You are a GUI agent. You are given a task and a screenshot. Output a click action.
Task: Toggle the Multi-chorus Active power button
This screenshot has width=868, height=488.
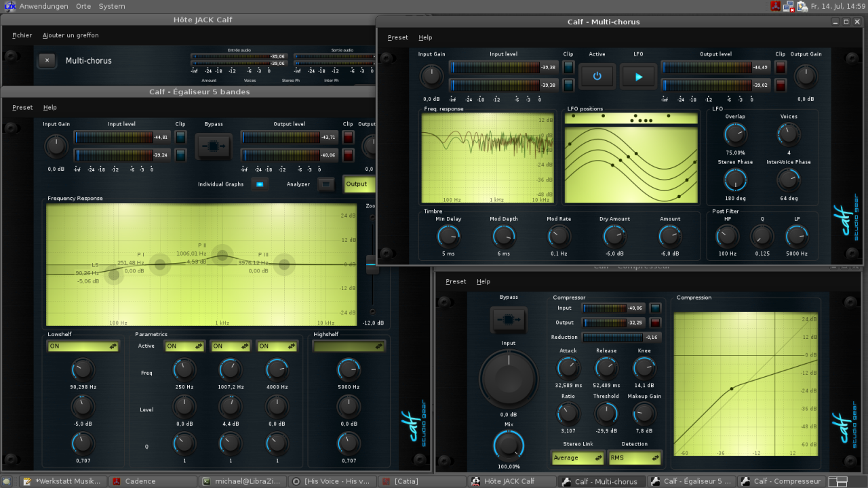click(597, 76)
